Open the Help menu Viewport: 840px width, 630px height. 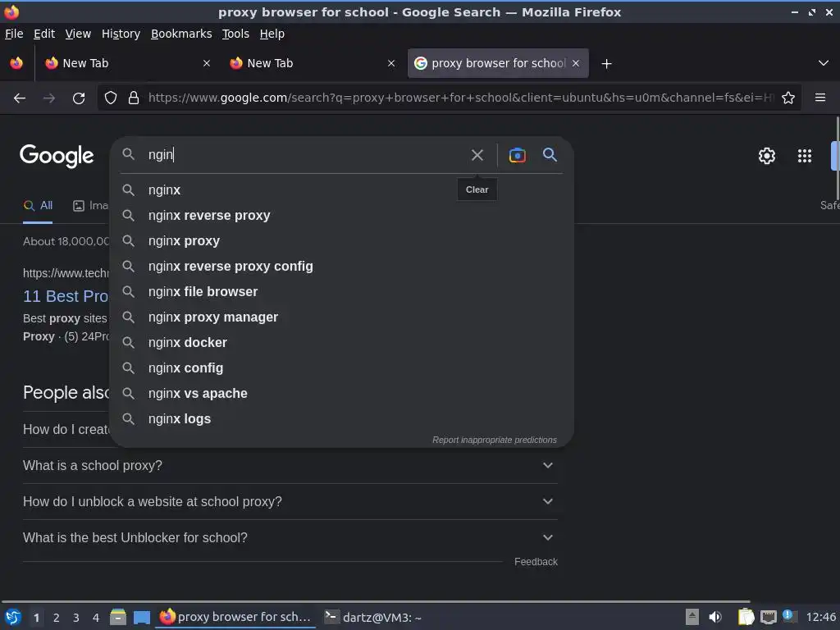point(272,34)
